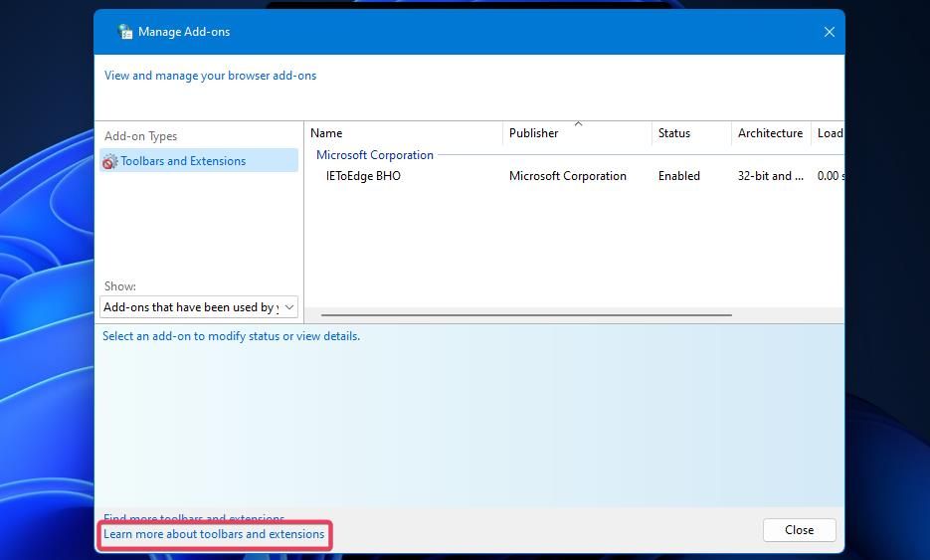Click the Enabled status cell
The height and width of the screenshot is (560, 930).
pyautogui.click(x=679, y=176)
